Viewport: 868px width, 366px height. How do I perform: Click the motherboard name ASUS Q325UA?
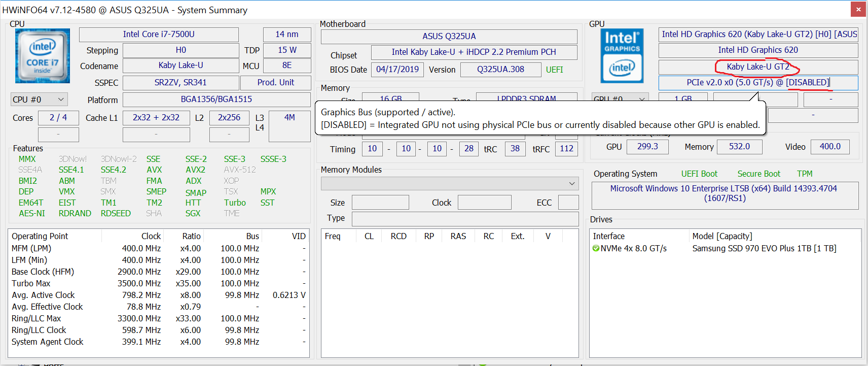pyautogui.click(x=449, y=37)
